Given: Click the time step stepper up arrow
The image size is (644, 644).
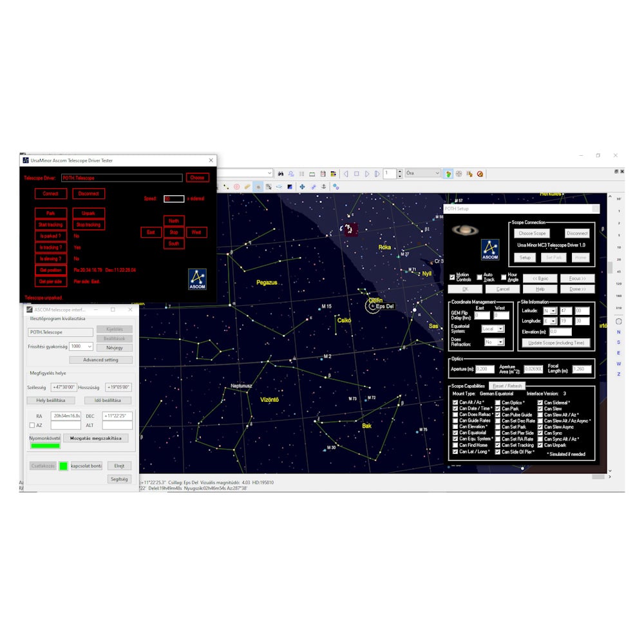Looking at the screenshot, I should coord(400,171).
